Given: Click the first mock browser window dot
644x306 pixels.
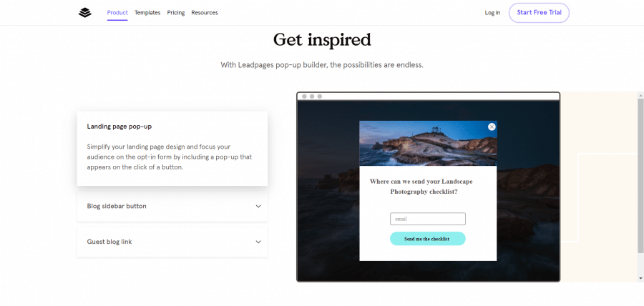Looking at the screenshot, I should click(x=304, y=97).
